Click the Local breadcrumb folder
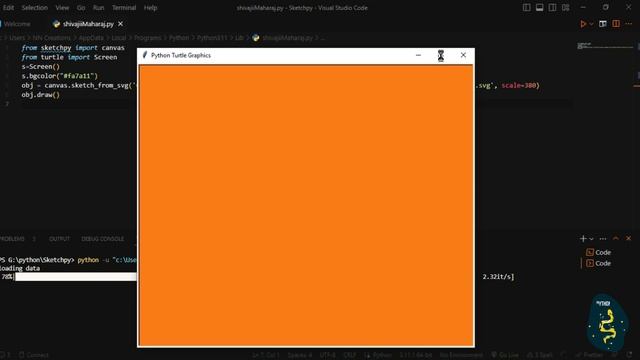The width and height of the screenshot is (640, 360). [119, 38]
